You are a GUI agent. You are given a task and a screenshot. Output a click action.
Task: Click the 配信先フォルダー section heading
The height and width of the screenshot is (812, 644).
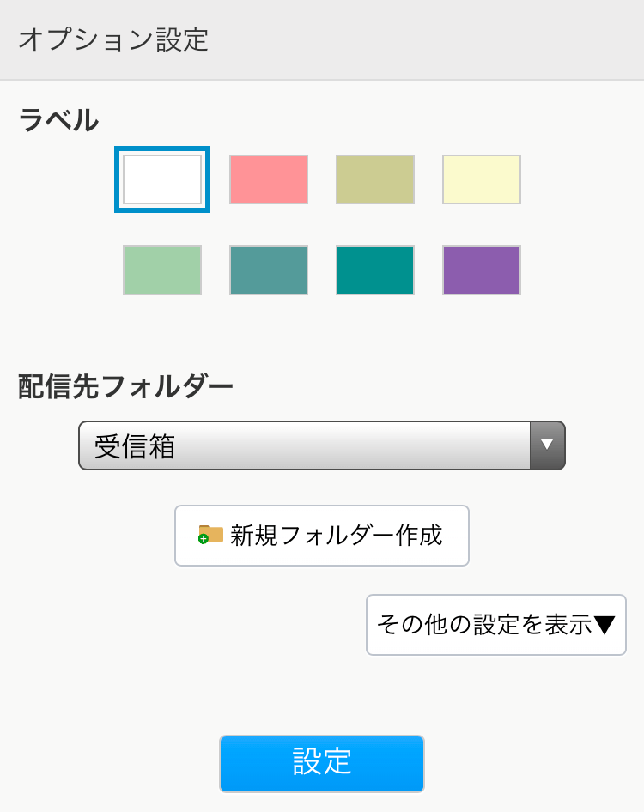(125, 387)
